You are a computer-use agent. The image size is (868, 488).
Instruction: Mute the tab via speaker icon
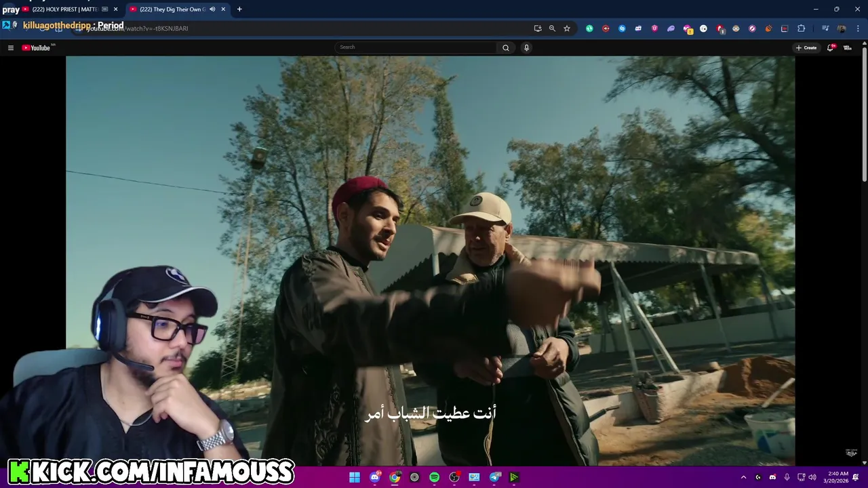click(x=212, y=9)
